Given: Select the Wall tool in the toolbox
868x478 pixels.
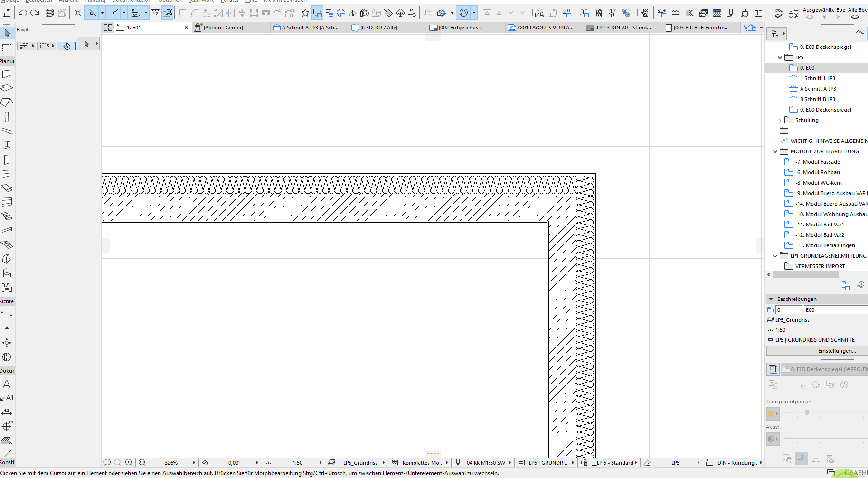Looking at the screenshot, I should tap(7, 74).
